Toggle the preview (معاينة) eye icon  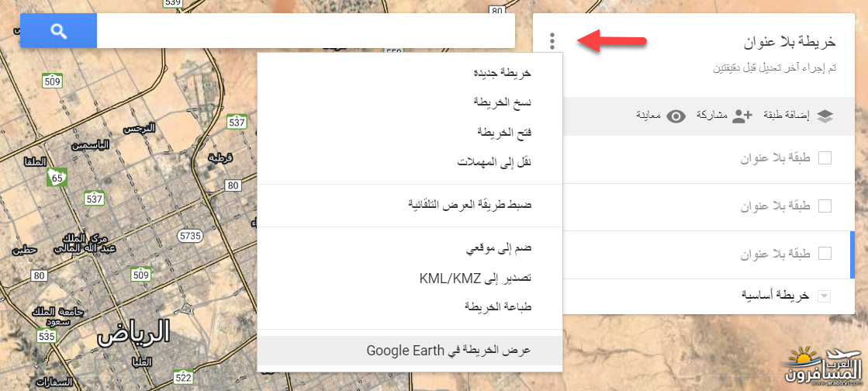tap(676, 116)
